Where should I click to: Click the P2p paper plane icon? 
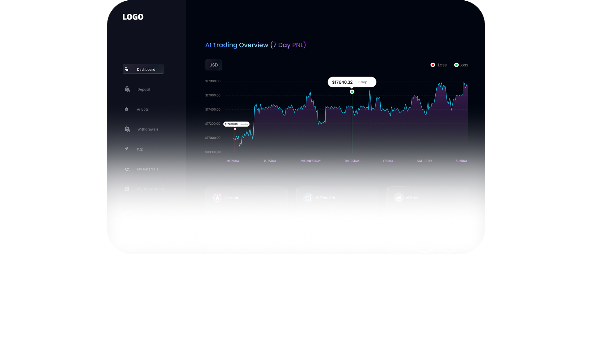126,149
